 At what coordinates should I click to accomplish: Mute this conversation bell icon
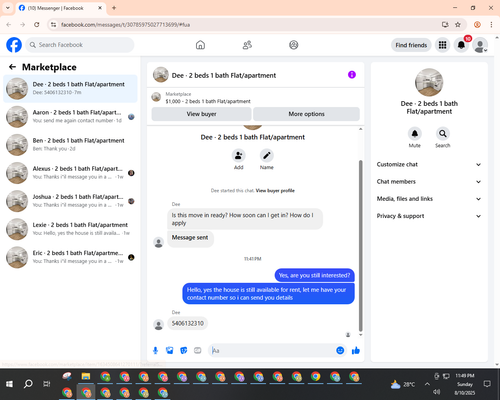pos(415,134)
